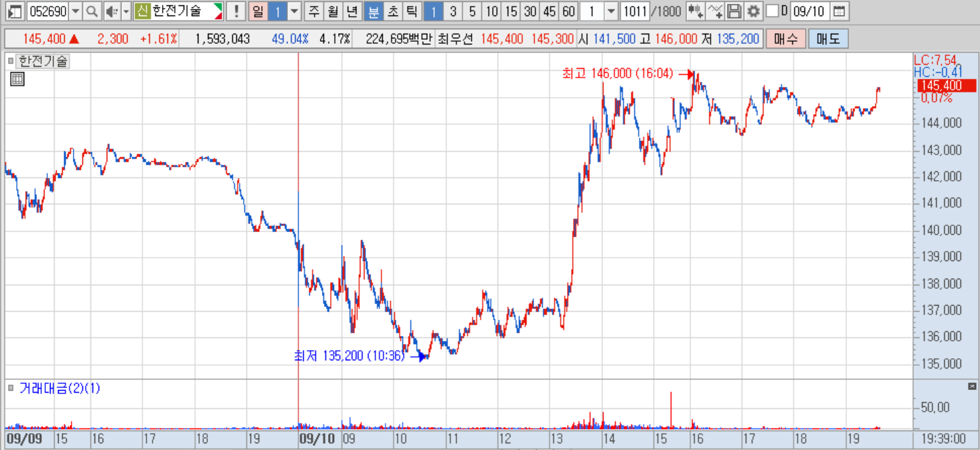Viewport: 980px width, 450px height.
Task: Select the 초 (second) chart tab
Action: tap(393, 11)
